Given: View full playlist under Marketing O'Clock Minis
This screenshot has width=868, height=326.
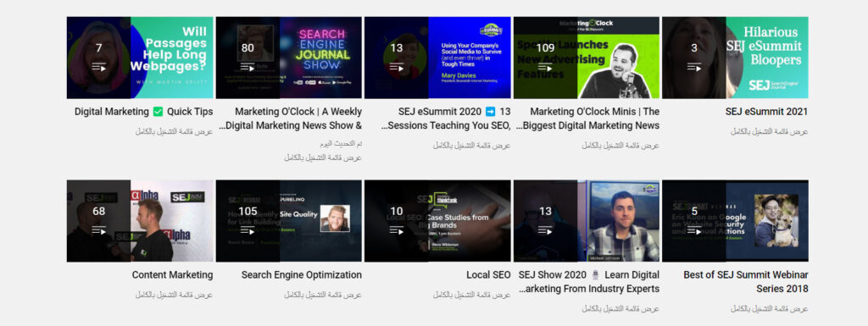Looking at the screenshot, I should 620,146.
